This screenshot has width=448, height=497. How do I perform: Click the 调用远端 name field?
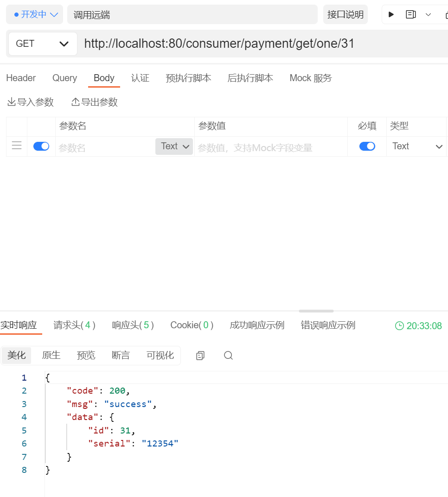point(192,14)
